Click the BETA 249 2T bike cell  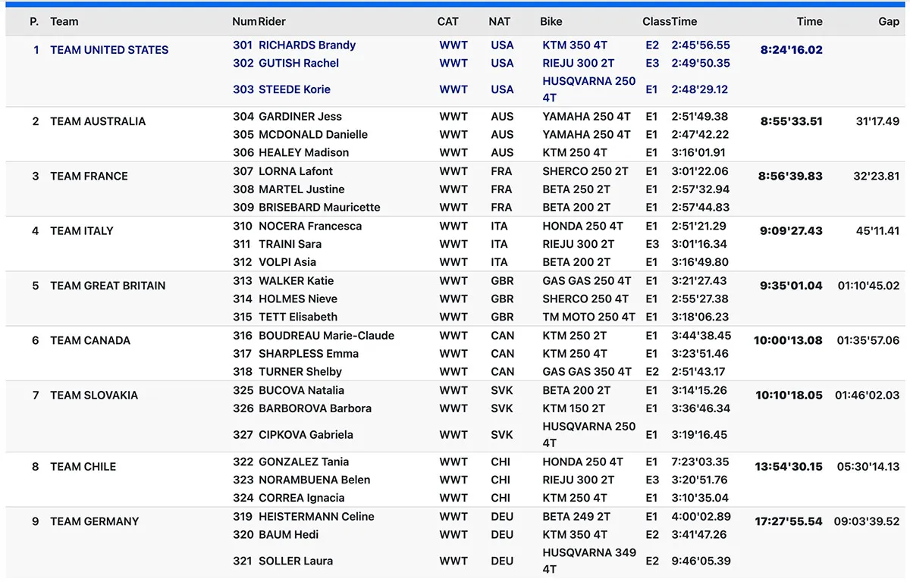tap(576, 517)
